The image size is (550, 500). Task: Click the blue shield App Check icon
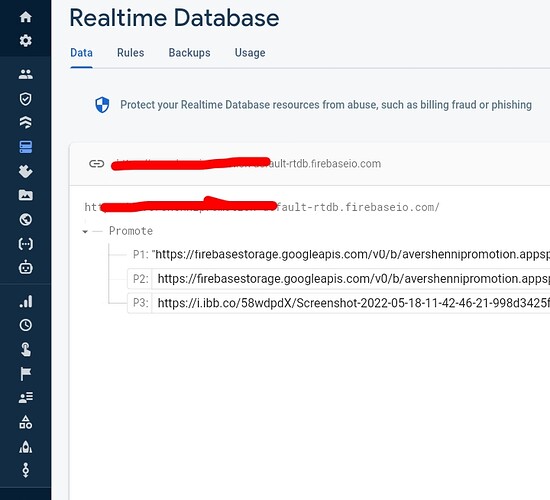click(102, 105)
